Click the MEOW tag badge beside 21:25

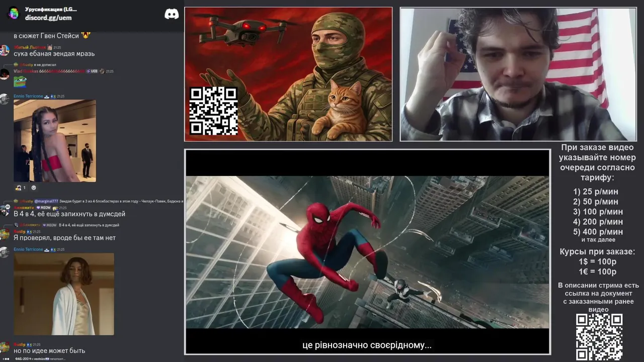(x=43, y=208)
